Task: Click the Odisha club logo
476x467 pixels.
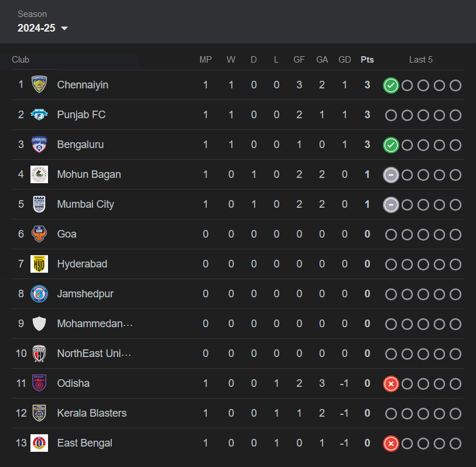Action: pos(39,383)
